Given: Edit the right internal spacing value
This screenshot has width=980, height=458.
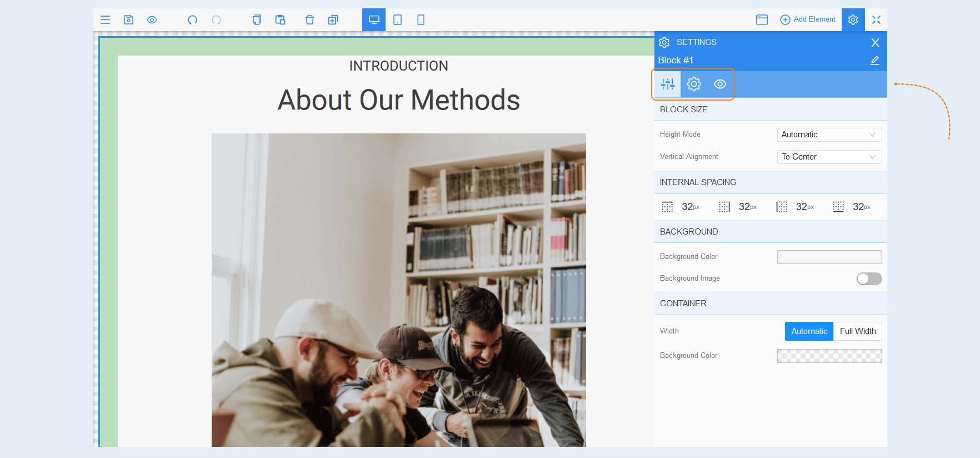Looking at the screenshot, I should click(748, 207).
